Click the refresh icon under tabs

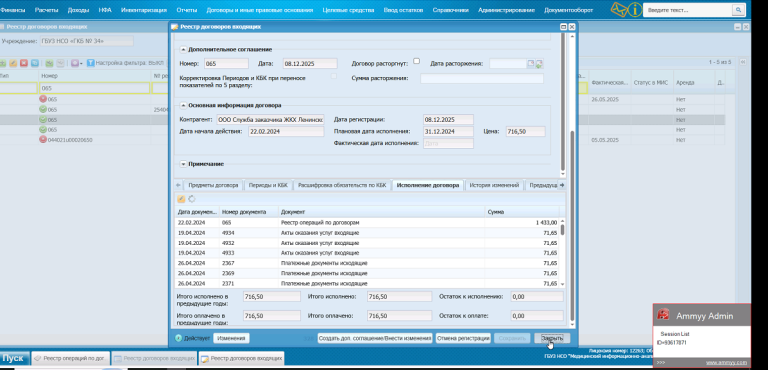(192, 199)
